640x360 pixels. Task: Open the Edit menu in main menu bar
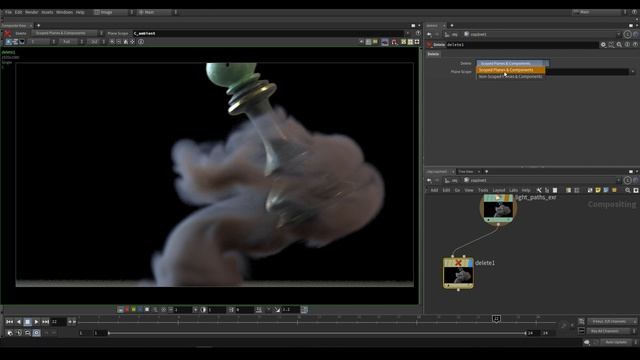point(18,12)
